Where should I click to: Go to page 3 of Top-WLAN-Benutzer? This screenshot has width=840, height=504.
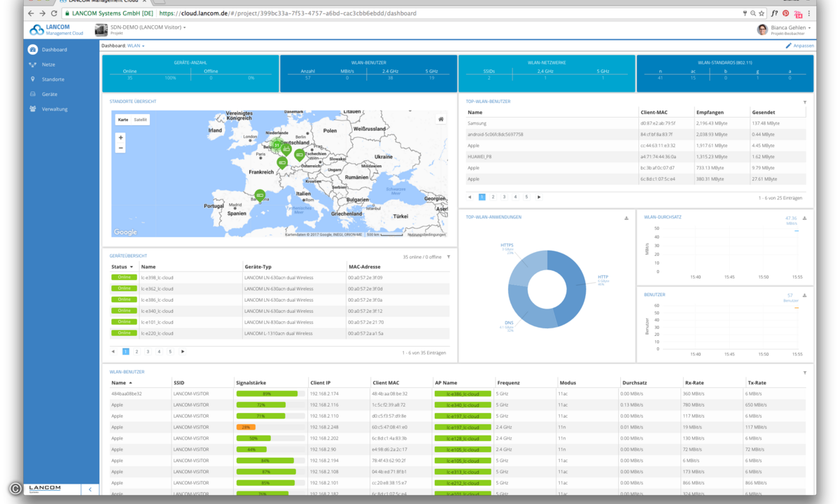pos(504,197)
